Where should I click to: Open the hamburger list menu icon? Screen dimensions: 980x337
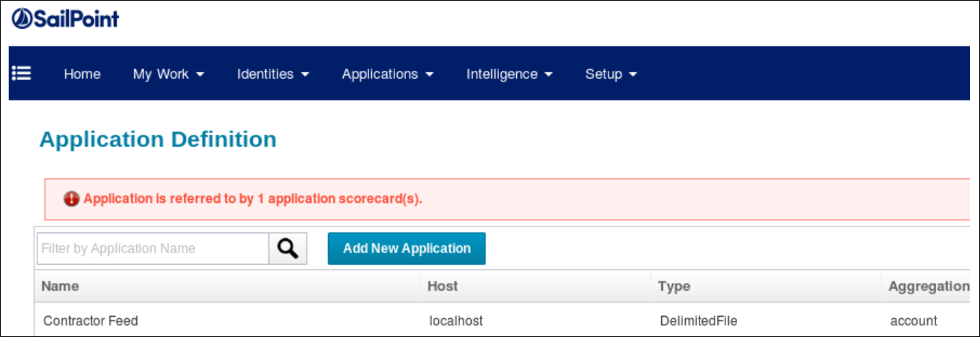pyautogui.click(x=22, y=74)
